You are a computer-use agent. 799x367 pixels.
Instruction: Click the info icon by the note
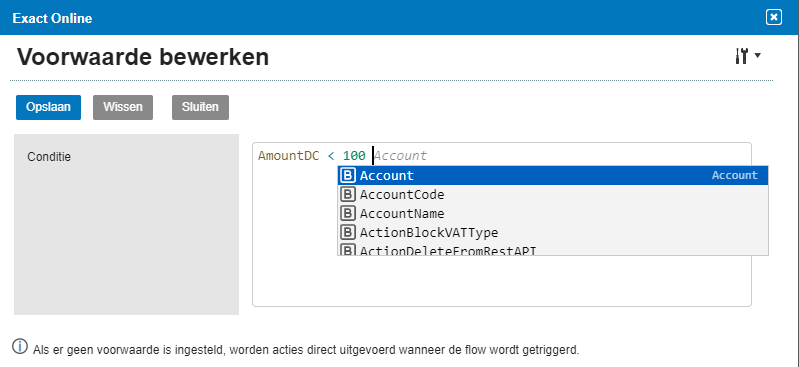[x=20, y=347]
